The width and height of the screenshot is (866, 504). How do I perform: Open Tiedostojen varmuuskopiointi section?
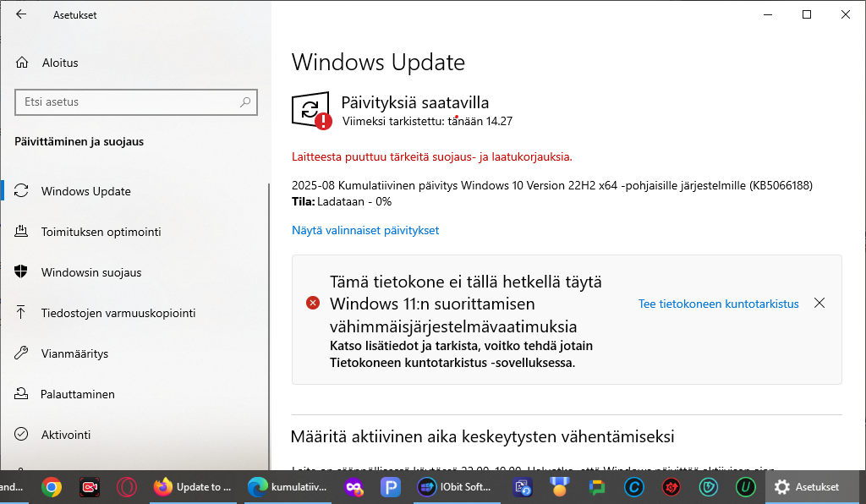point(118,313)
